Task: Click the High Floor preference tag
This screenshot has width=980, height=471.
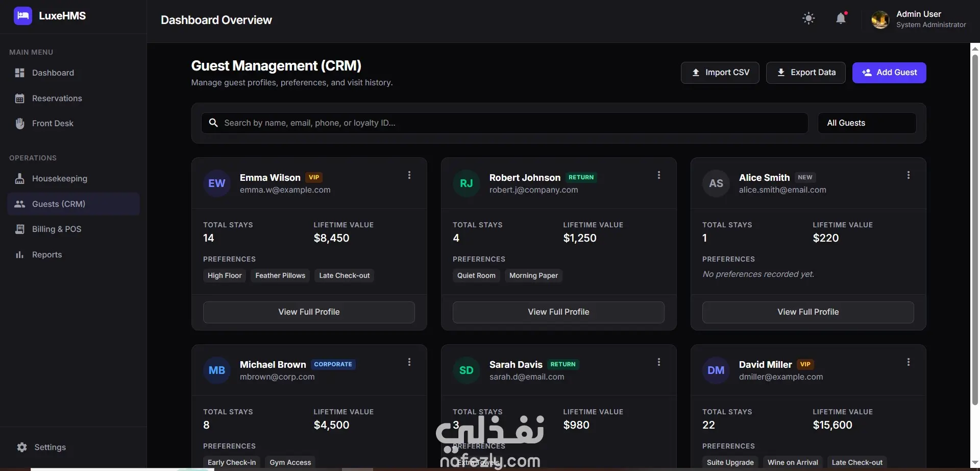Action: pos(225,276)
